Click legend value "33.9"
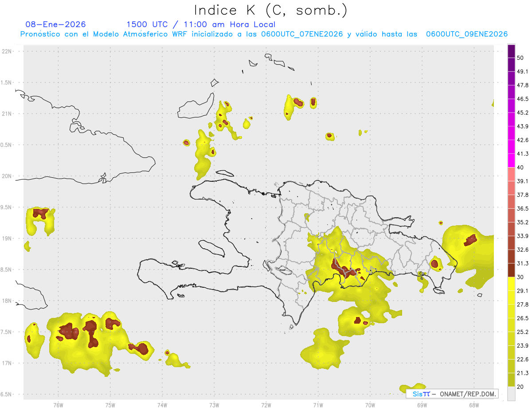The width and height of the screenshot is (532, 411). 523,236
